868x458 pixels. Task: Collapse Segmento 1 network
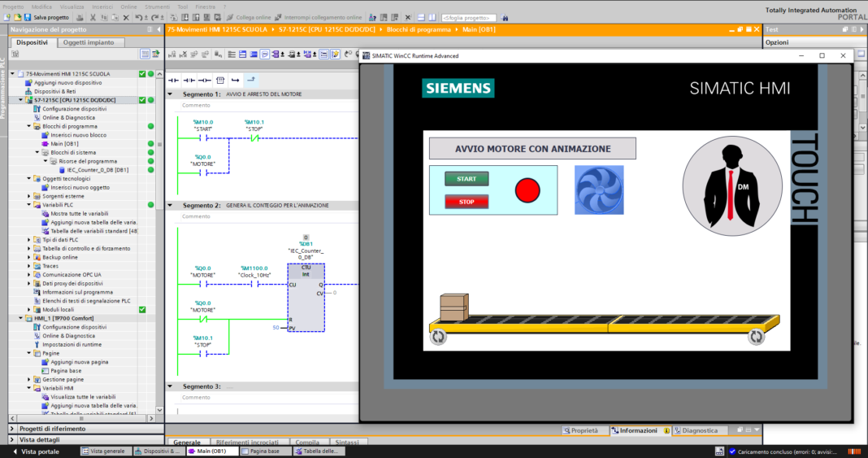pos(171,94)
